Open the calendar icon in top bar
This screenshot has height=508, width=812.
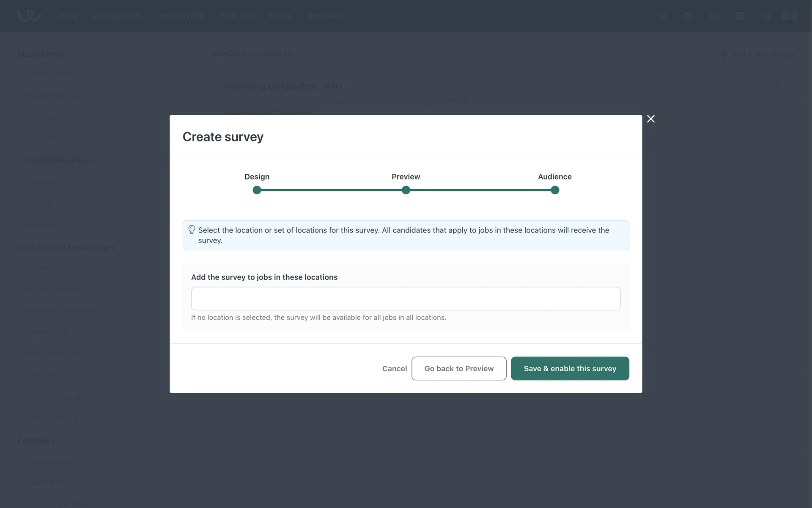(x=689, y=16)
